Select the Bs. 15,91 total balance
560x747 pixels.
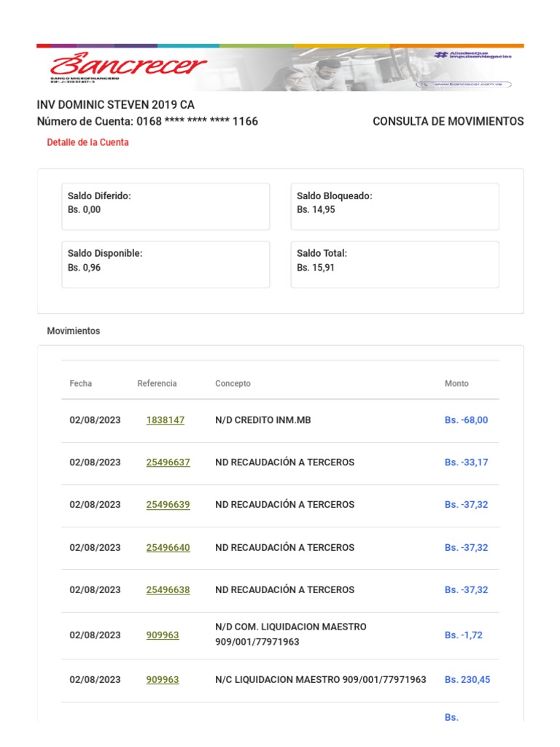316,268
